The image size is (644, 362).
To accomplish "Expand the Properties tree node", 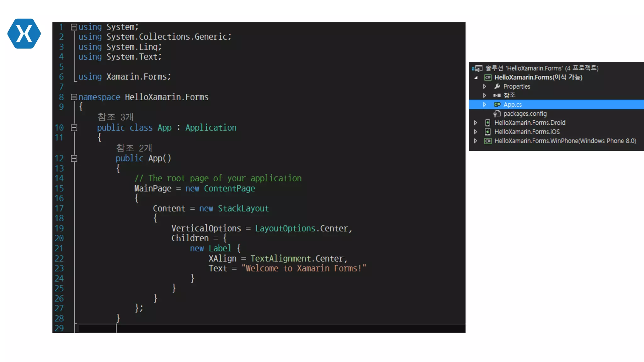I will 485,86.
